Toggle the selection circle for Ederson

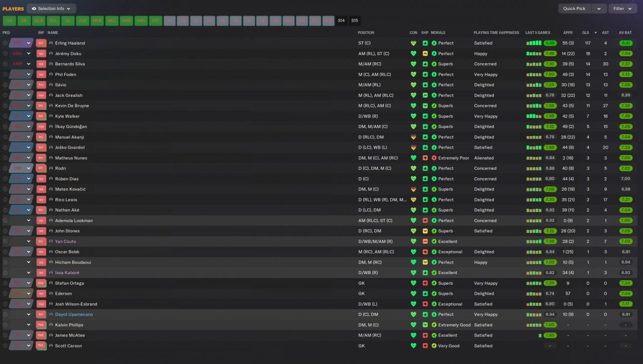pyautogui.click(x=5, y=294)
